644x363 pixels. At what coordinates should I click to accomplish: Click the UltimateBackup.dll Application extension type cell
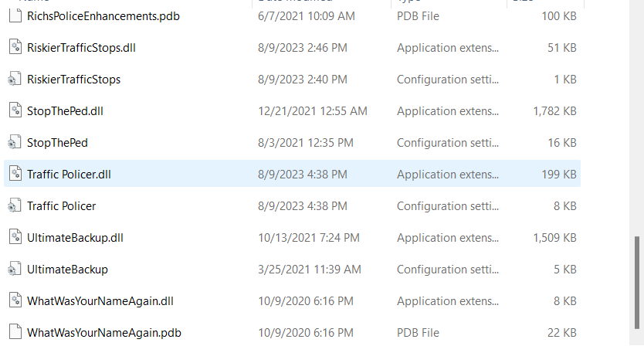(x=448, y=237)
